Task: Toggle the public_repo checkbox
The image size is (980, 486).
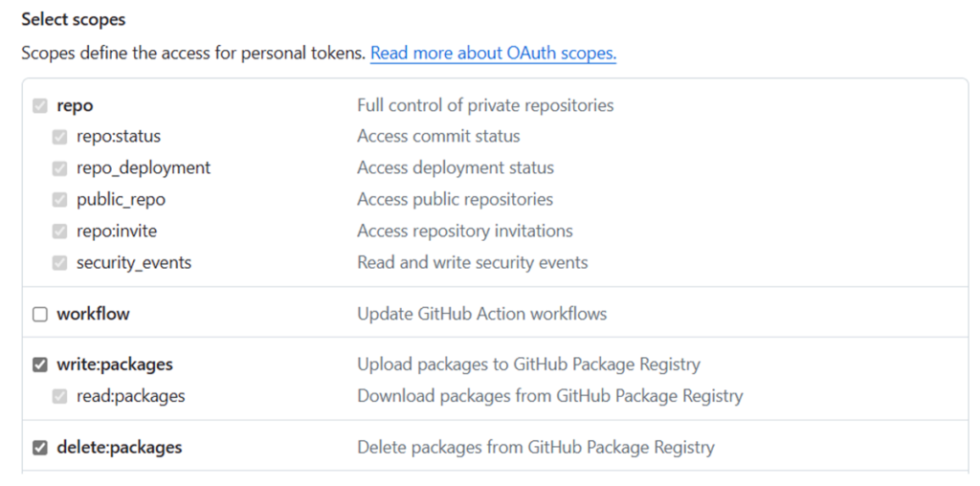Action: (60, 200)
